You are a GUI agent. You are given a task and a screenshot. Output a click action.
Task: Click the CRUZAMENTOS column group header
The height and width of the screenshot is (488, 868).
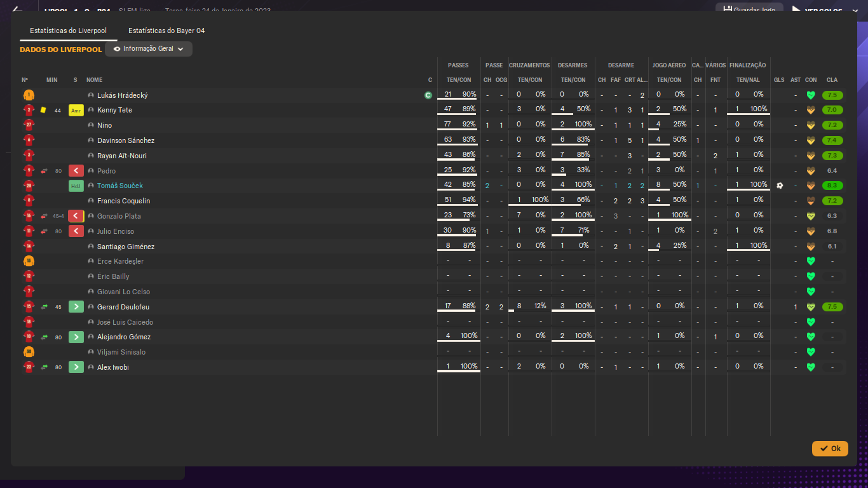(x=529, y=65)
